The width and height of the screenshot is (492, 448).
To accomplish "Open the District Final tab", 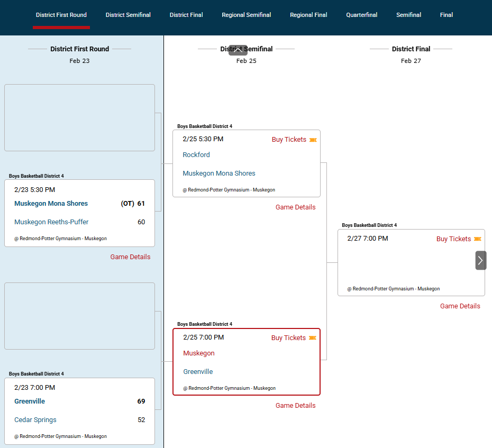I will click(186, 15).
